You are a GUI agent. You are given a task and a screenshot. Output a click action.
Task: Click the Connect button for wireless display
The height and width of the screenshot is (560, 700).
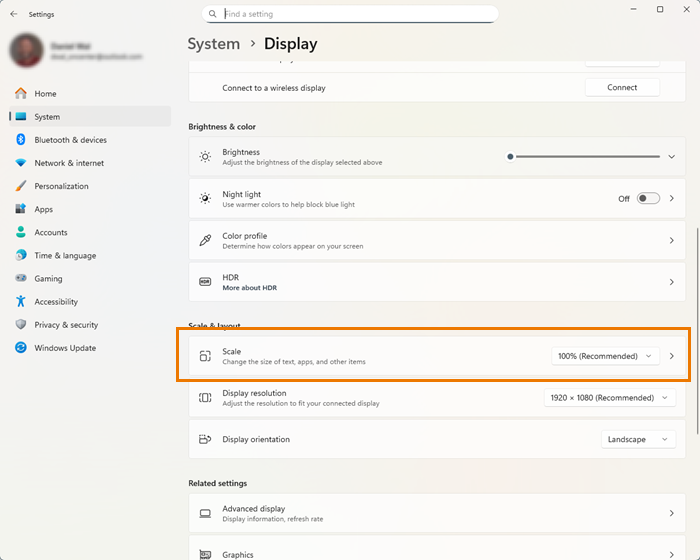click(622, 88)
